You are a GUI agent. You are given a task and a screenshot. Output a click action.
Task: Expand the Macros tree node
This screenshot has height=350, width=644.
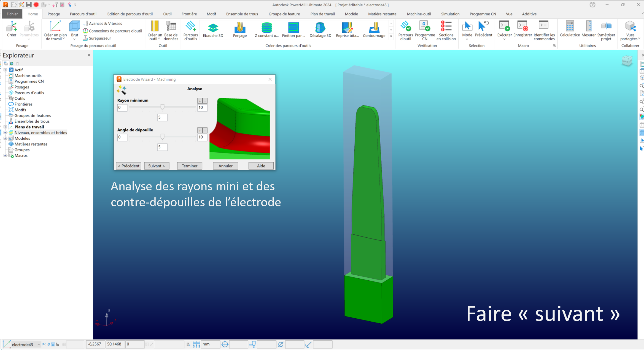[x=5, y=156]
